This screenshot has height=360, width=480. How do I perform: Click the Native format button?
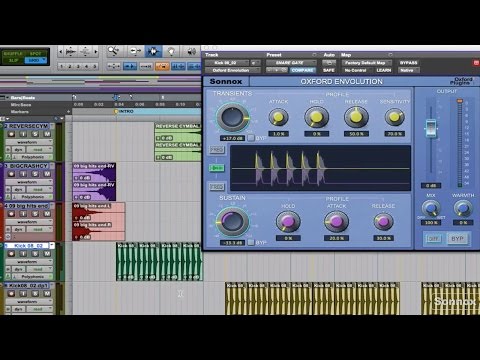(x=409, y=70)
